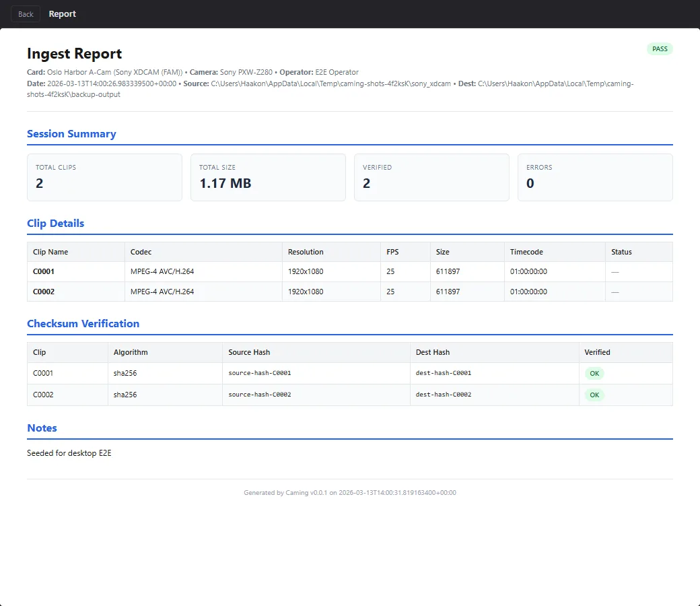
Task: Click the OK verification badge for C0002
Action: (594, 395)
